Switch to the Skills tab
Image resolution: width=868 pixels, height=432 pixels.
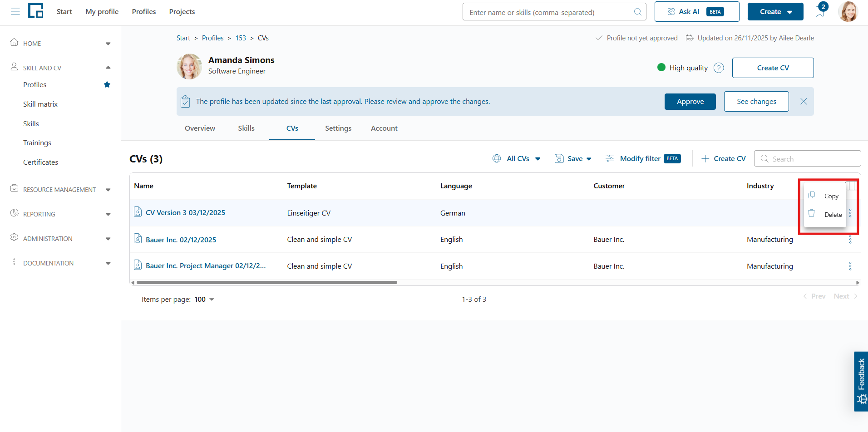click(x=246, y=128)
